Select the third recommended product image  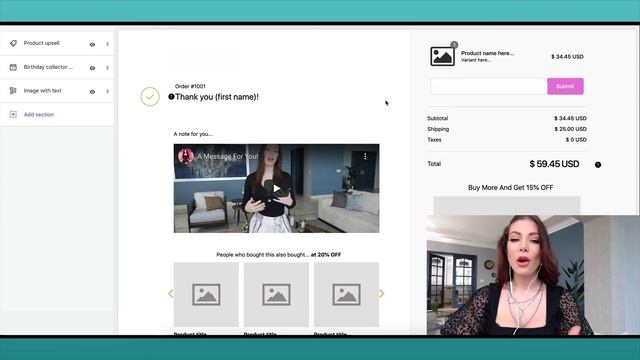point(347,294)
